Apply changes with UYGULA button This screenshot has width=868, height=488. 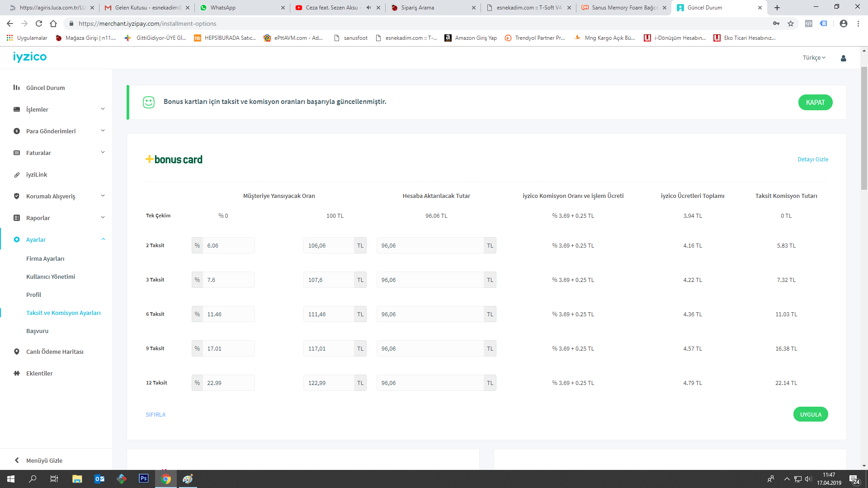[x=811, y=414]
